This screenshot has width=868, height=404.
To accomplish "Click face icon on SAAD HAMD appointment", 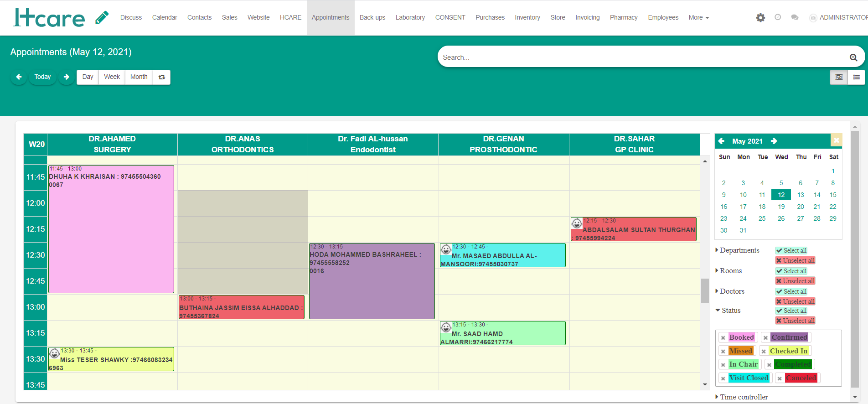I will click(446, 327).
